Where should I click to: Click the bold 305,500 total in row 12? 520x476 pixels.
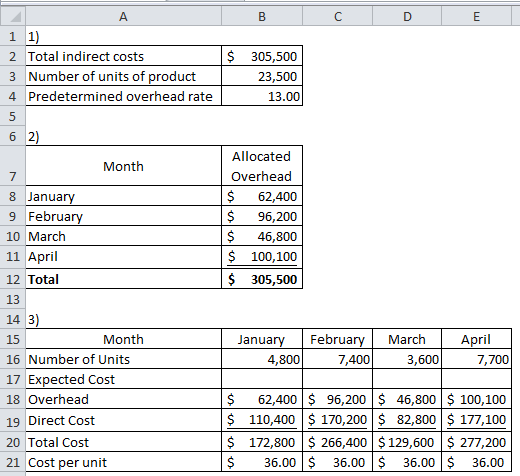point(262,279)
